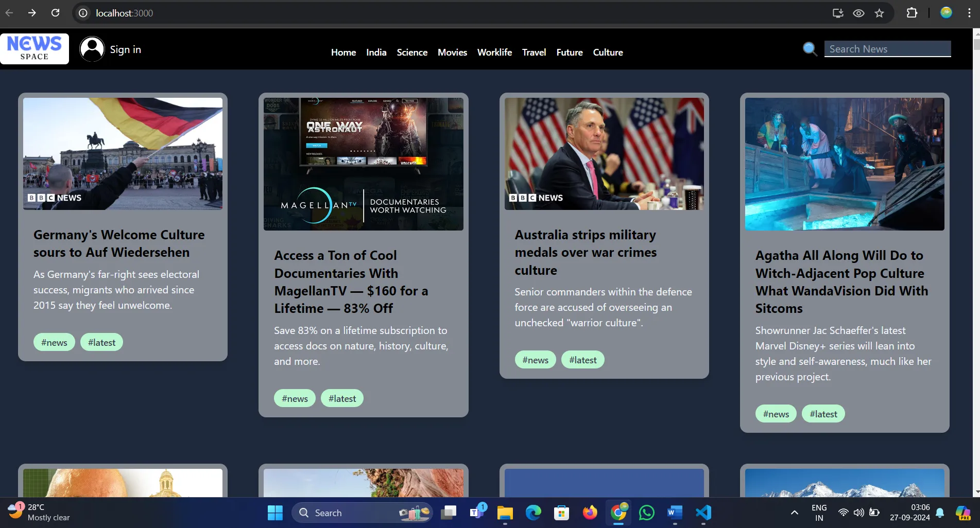The height and width of the screenshot is (528, 980).
Task: Switch to Chrome in taskbar
Action: pyautogui.click(x=618, y=513)
